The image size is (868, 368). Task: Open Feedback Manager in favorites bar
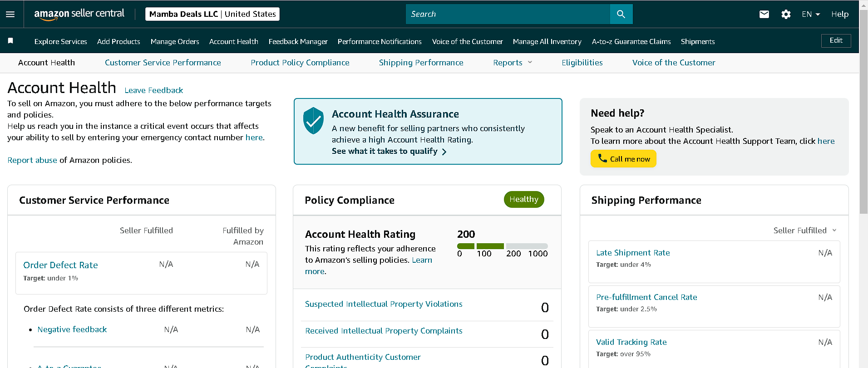pyautogui.click(x=298, y=41)
